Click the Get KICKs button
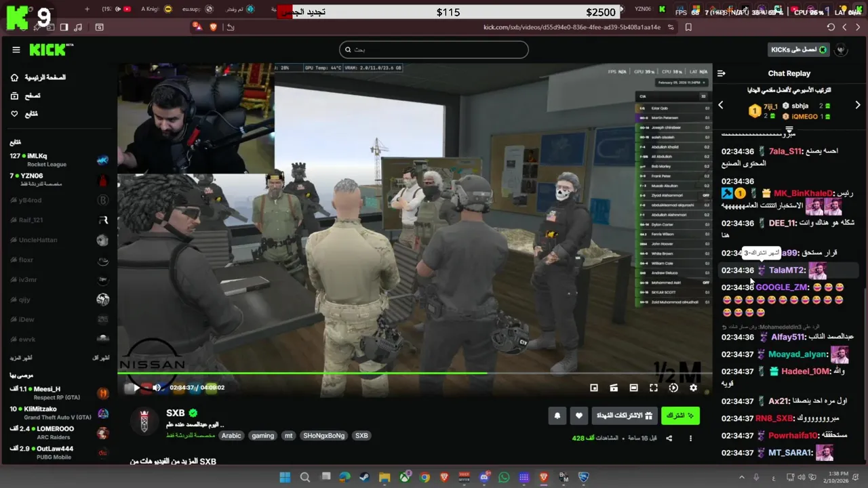The height and width of the screenshot is (488, 868). point(798,49)
